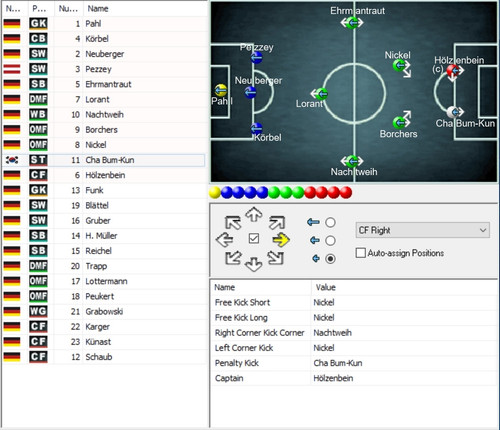Click the first green ball below pitch
The width and height of the screenshot is (500, 430).
(274, 192)
